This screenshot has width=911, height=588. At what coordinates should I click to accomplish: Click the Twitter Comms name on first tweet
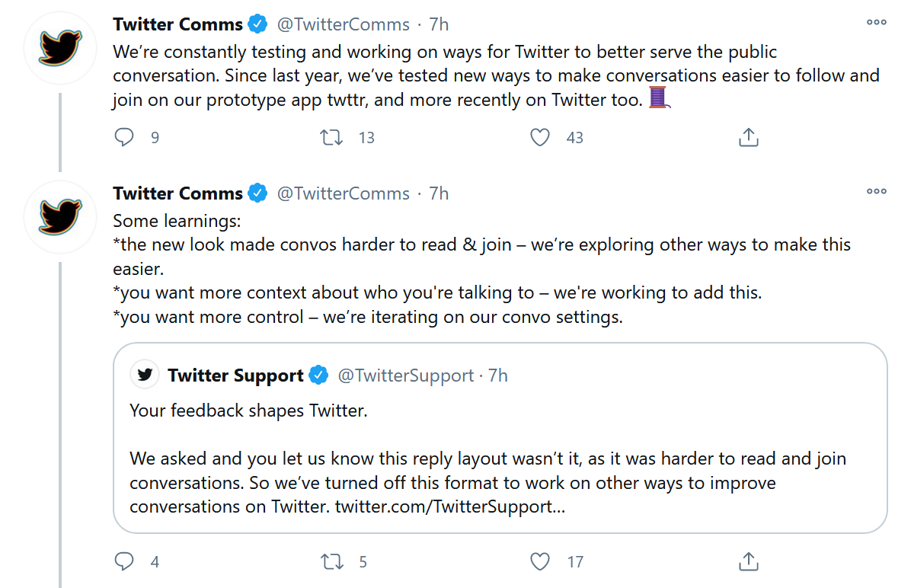tap(177, 24)
